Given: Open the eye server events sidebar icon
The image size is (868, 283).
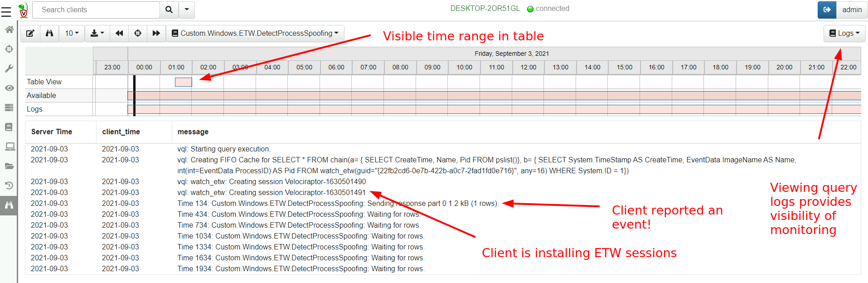Looking at the screenshot, I should 9,88.
